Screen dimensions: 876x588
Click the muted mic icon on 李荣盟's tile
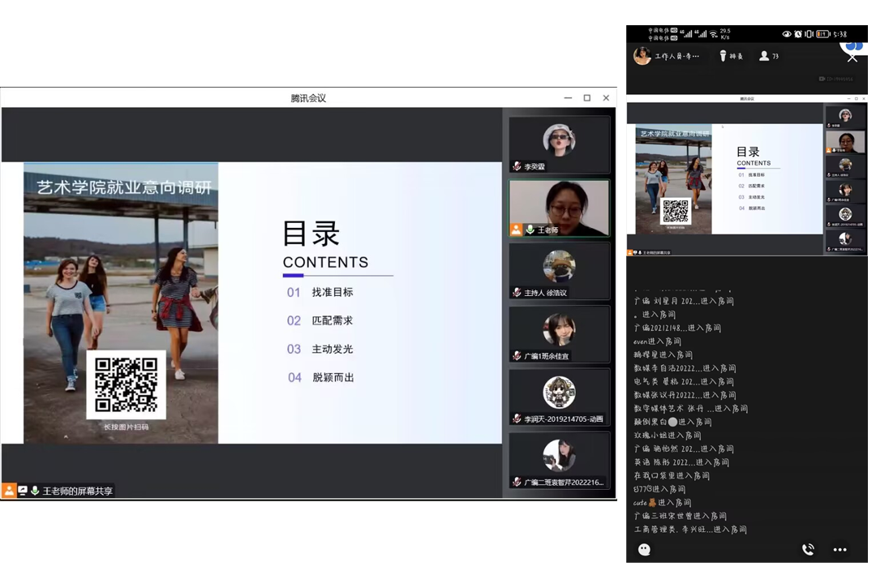tap(517, 166)
